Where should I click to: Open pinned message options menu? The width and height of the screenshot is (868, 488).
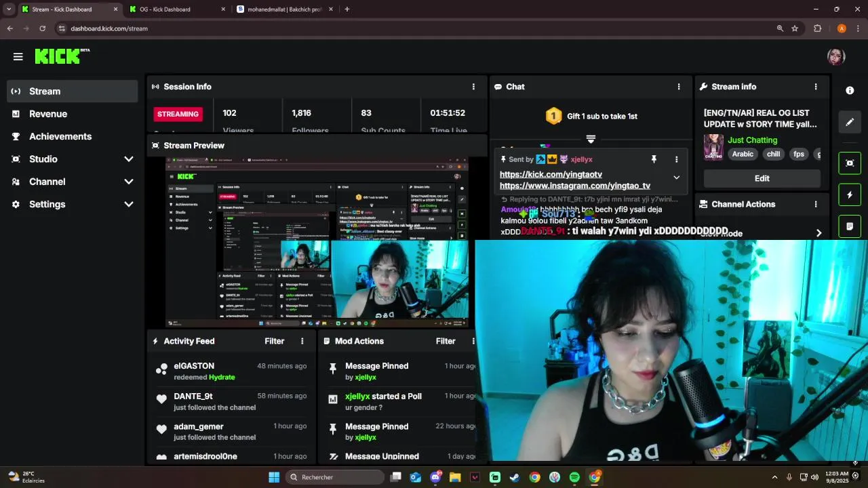[x=676, y=159]
